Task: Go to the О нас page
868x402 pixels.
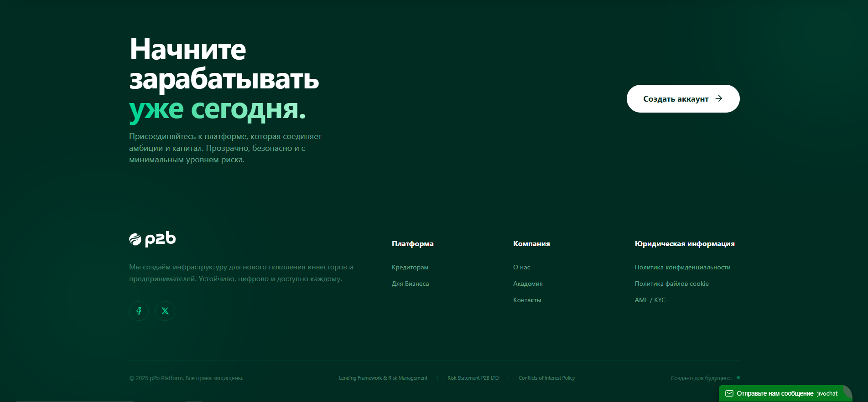Action: (x=522, y=267)
